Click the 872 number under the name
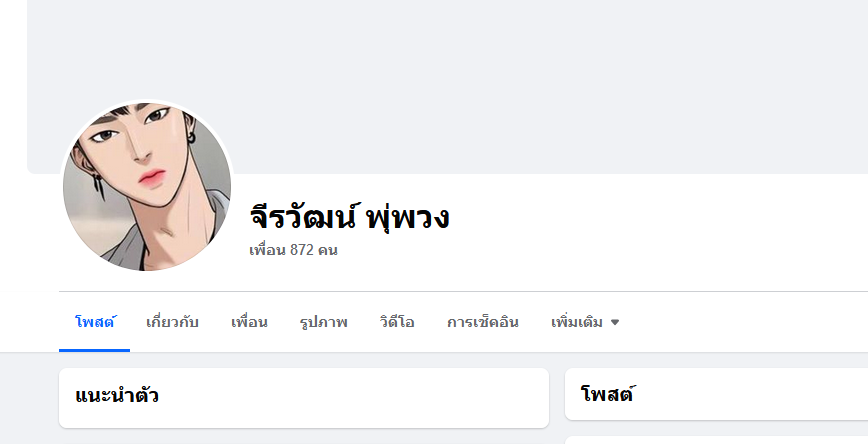Viewport: 868px width, 444px height. pos(302,250)
